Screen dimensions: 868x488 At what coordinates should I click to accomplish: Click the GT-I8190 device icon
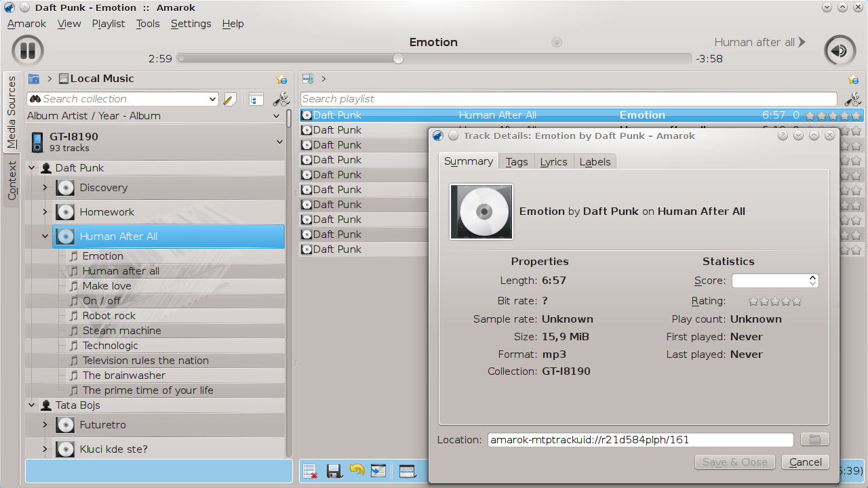pyautogui.click(x=37, y=142)
